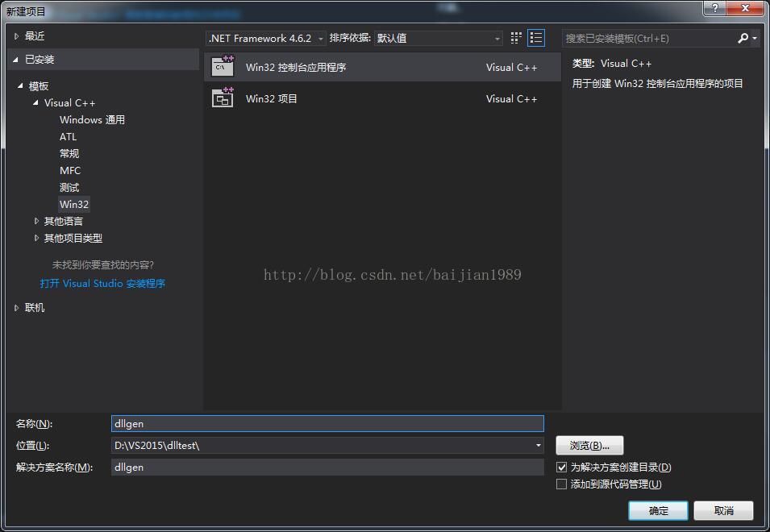
Task: Open the 打开 Visual Studio 安装程序 link
Action: [102, 283]
